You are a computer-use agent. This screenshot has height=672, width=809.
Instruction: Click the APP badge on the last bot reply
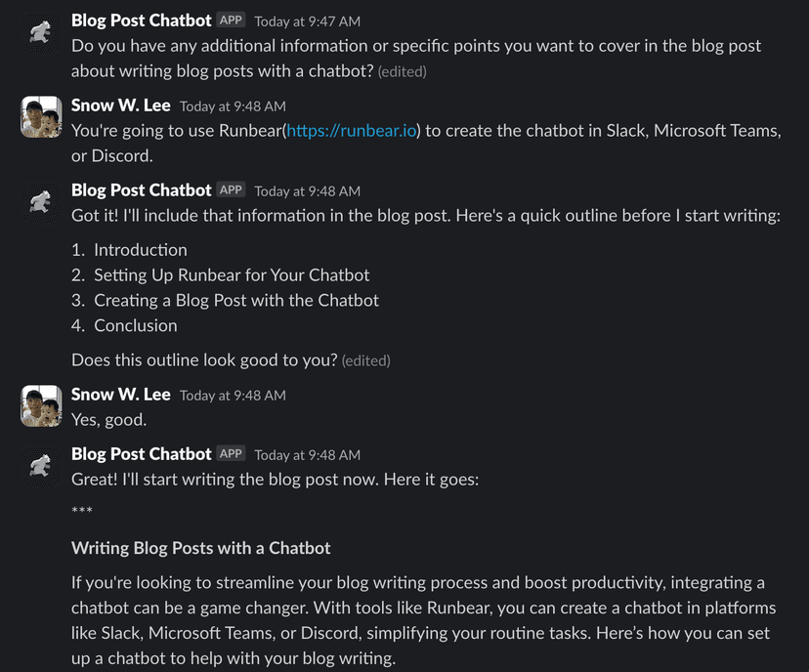[x=230, y=453]
